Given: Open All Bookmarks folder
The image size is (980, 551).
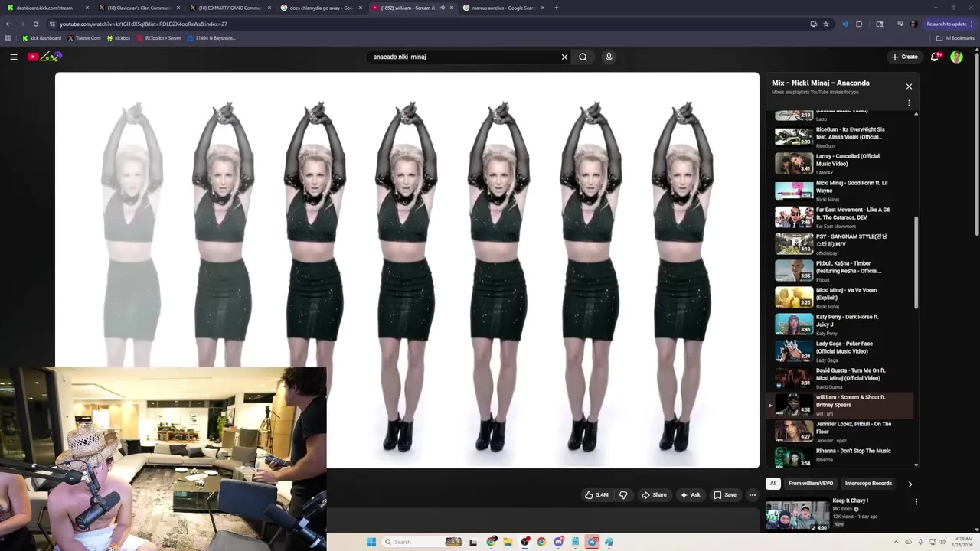Looking at the screenshot, I should click(x=955, y=37).
